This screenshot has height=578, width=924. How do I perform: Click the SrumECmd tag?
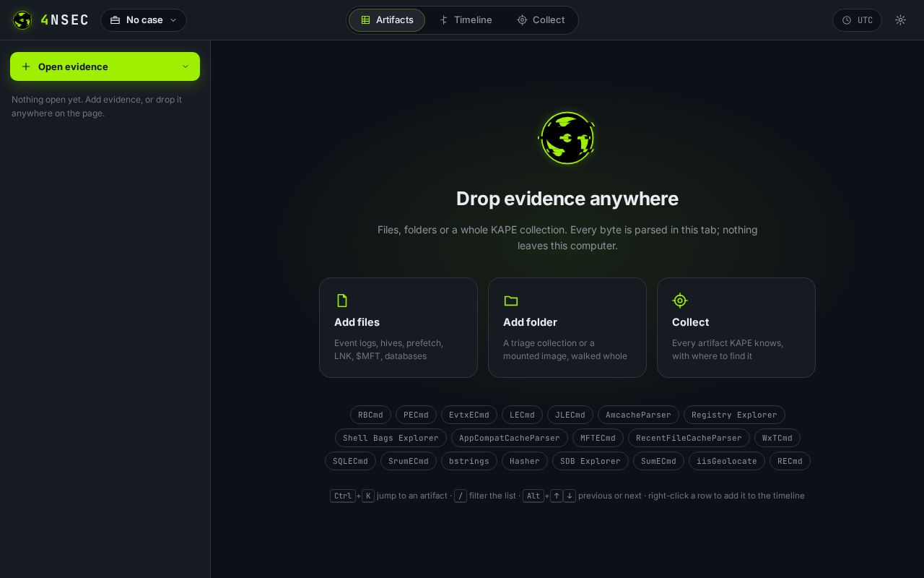(409, 461)
